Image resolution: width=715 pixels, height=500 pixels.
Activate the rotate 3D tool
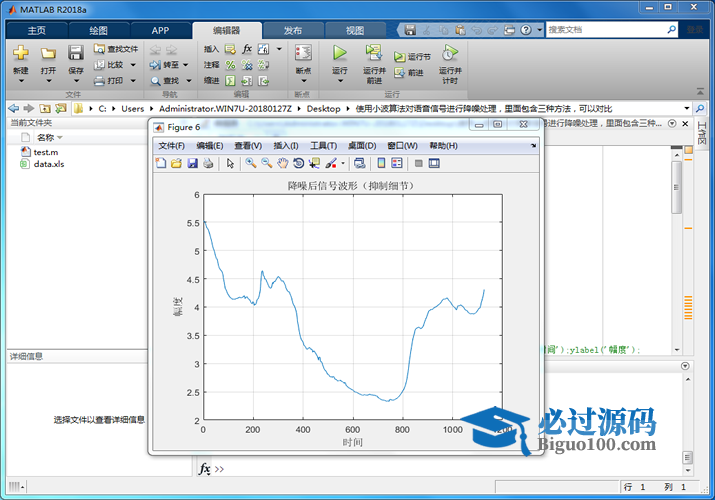[298, 163]
